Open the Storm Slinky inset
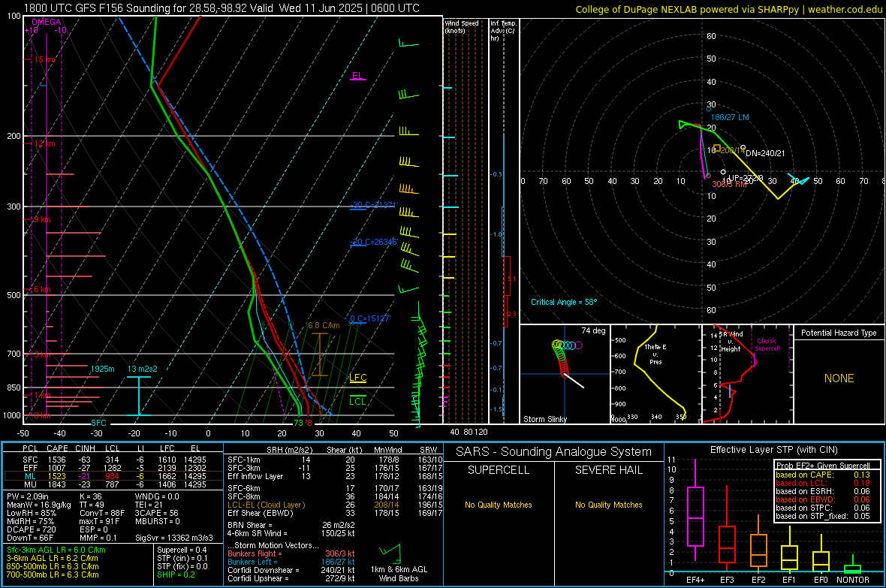This screenshot has width=886, height=588. pyautogui.click(x=565, y=374)
